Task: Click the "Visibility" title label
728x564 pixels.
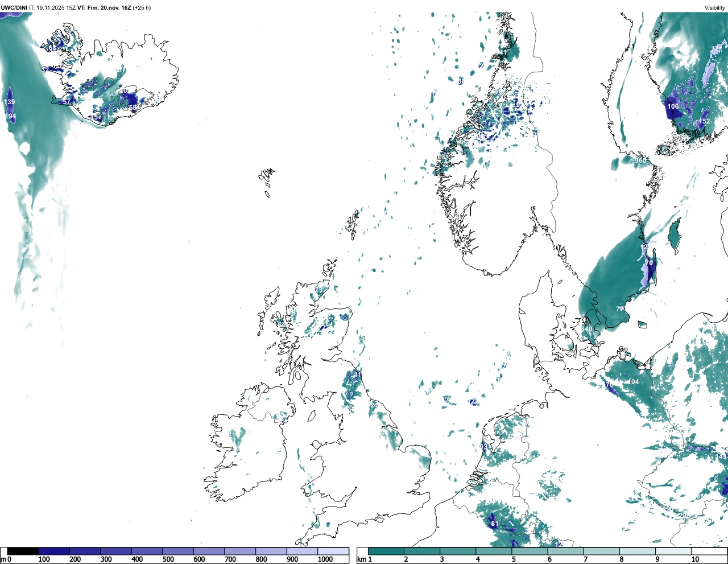Action: pos(715,8)
